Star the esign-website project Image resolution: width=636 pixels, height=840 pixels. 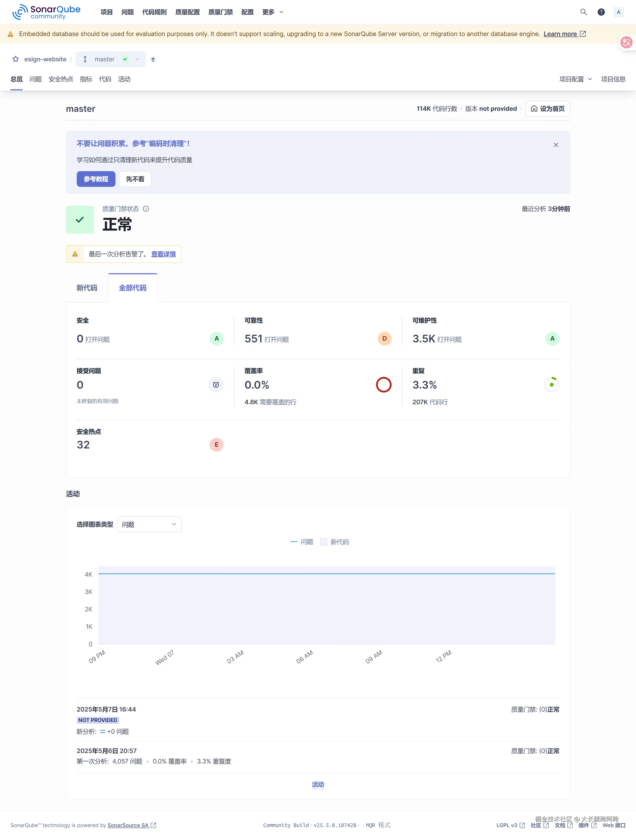coord(15,59)
